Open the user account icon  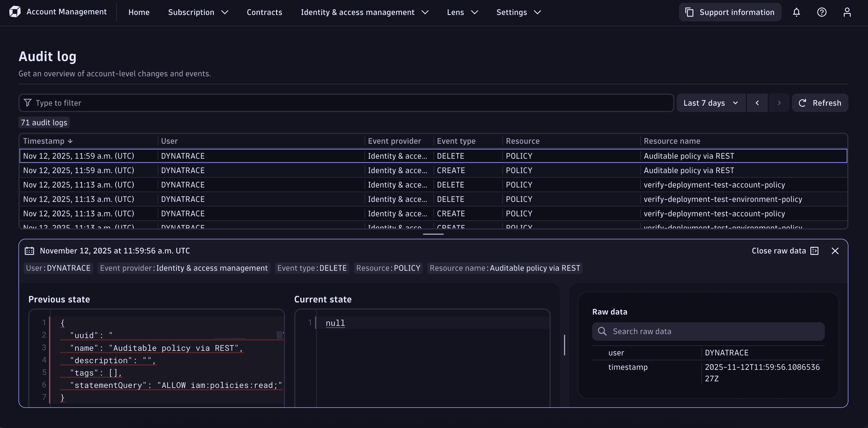[x=847, y=12]
